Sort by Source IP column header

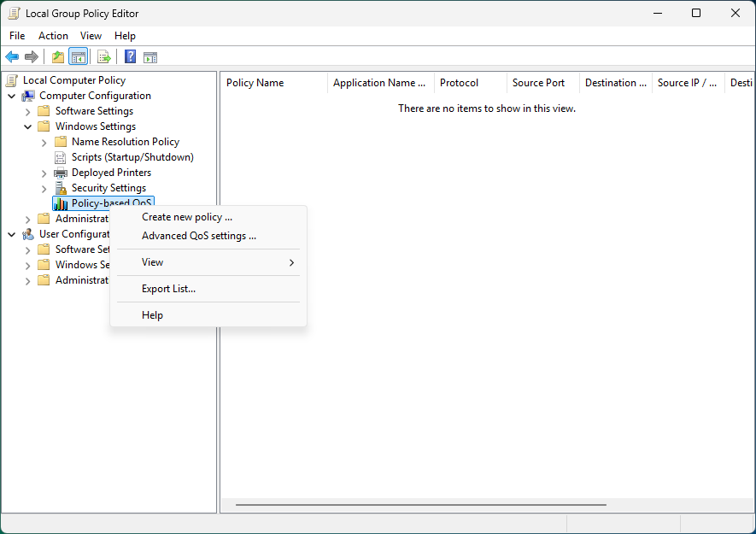pos(688,83)
